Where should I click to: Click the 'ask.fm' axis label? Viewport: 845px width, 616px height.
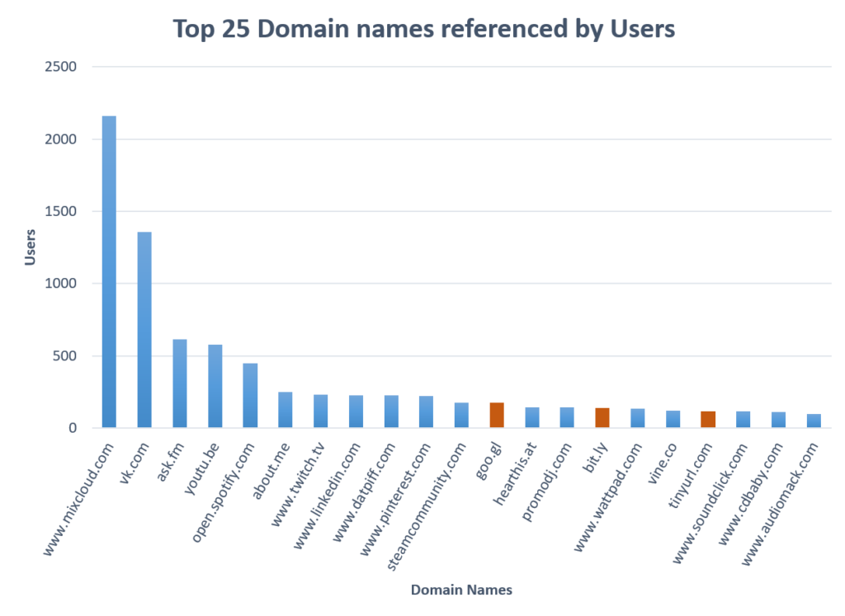pyautogui.click(x=170, y=462)
